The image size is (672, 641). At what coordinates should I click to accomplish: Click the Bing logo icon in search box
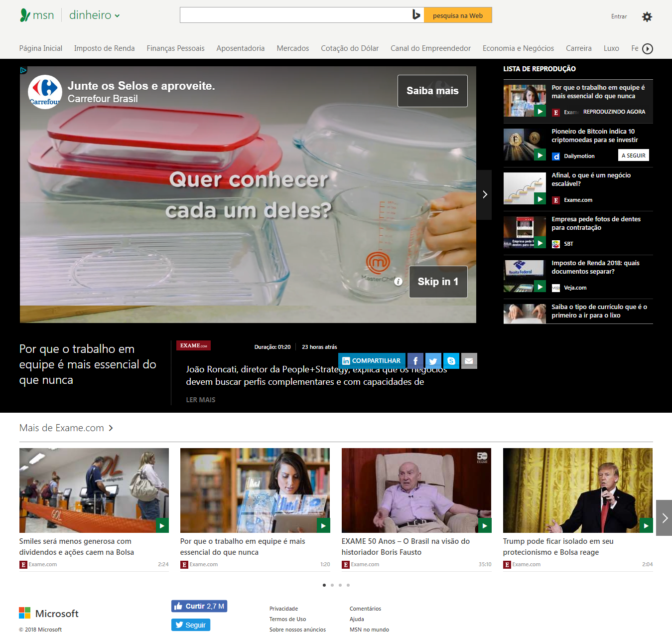coord(416,15)
